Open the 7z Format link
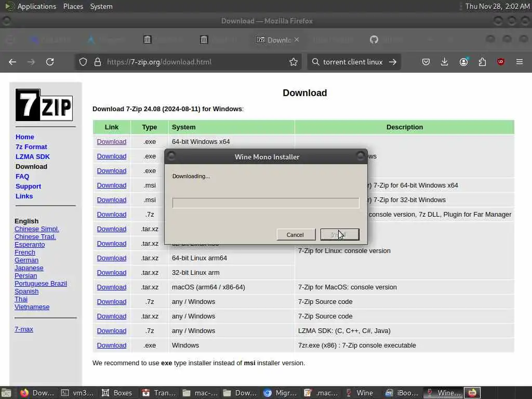Screen dimensions: 532x399 [31, 147]
